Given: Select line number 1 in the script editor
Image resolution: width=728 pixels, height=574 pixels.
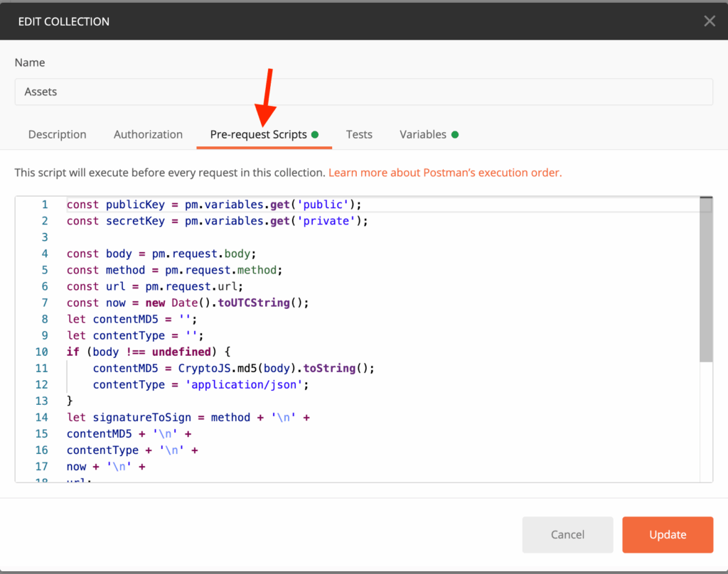Looking at the screenshot, I should [x=45, y=204].
